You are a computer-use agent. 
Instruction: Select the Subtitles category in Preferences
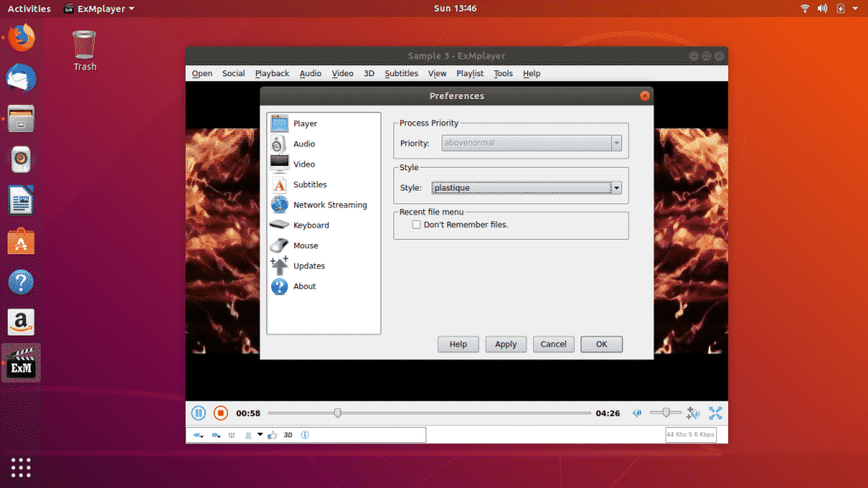click(x=309, y=184)
